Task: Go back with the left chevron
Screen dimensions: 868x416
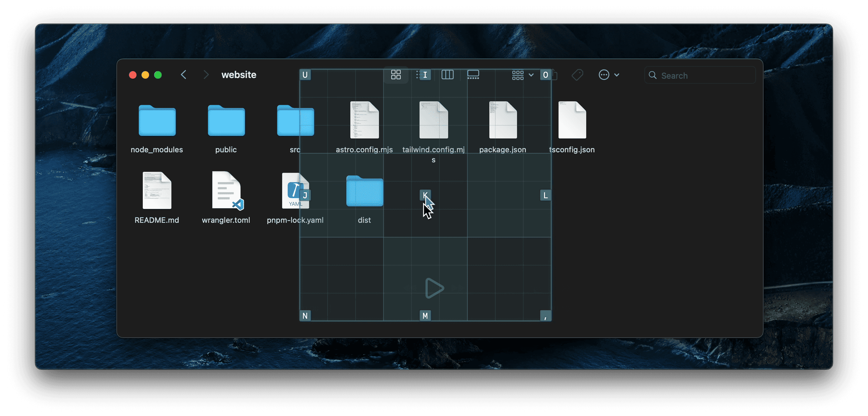Action: tap(184, 75)
